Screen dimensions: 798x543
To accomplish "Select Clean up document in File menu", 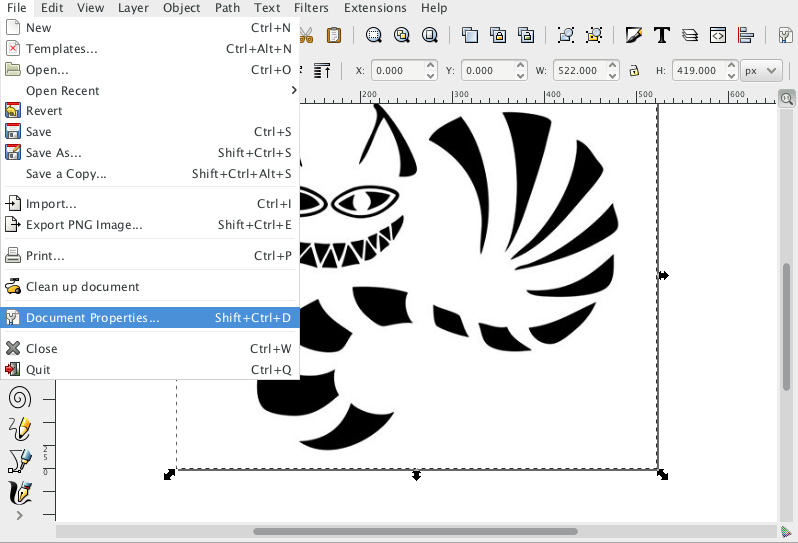I will pyautogui.click(x=150, y=287).
